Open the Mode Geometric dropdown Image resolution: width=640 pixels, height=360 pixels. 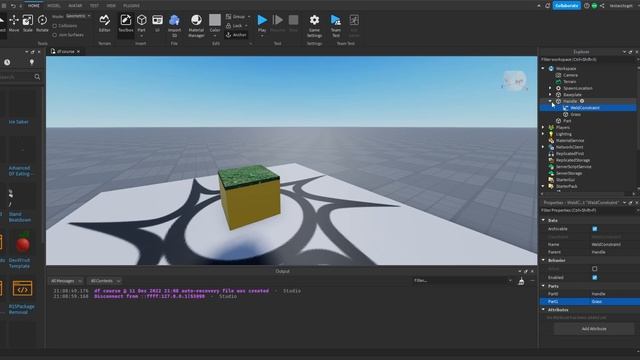click(x=78, y=16)
